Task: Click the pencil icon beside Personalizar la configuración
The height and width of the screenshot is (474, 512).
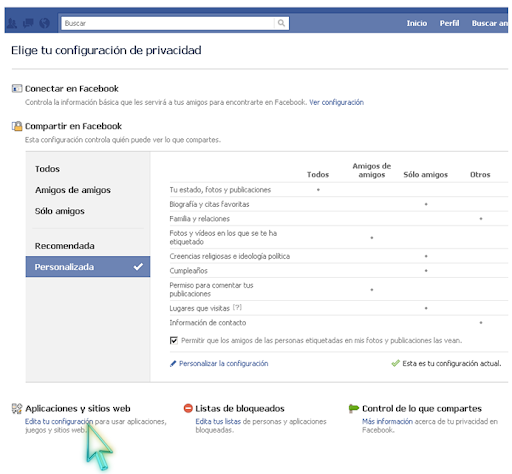Action: click(173, 364)
